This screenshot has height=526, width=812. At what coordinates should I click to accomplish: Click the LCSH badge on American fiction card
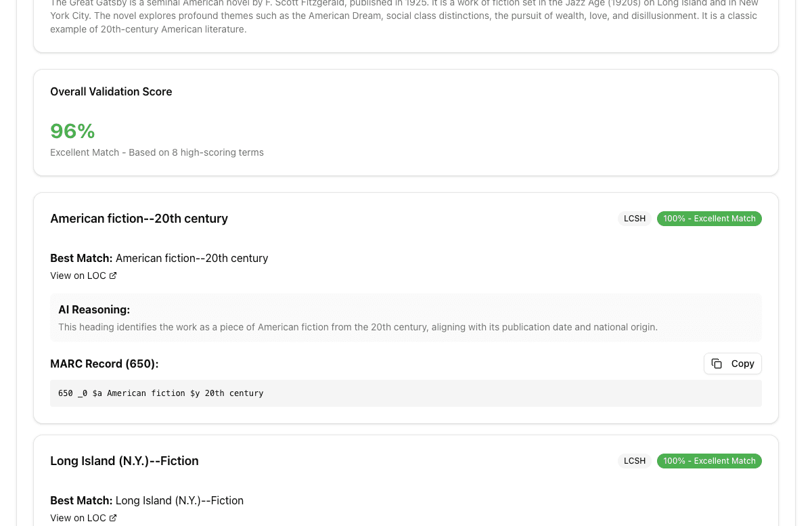click(634, 219)
